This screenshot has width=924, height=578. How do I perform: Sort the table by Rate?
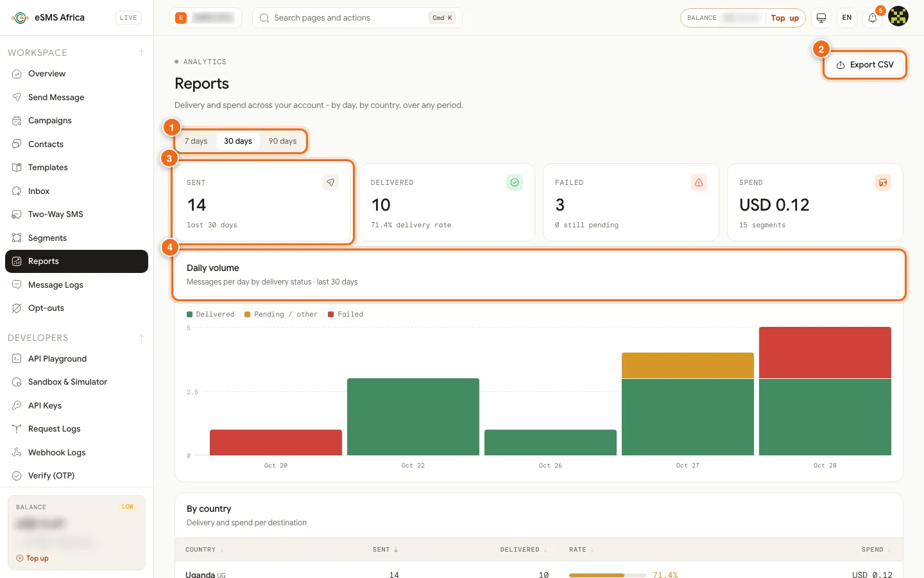click(x=582, y=550)
